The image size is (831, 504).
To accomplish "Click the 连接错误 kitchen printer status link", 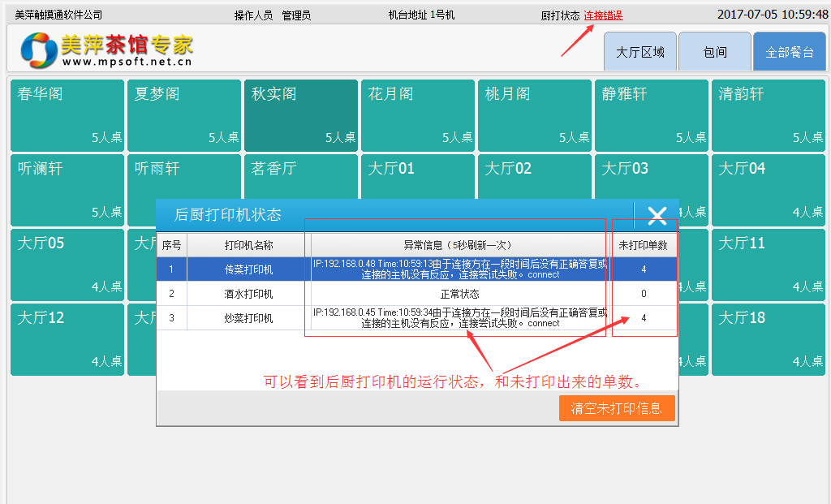I will pyautogui.click(x=603, y=15).
